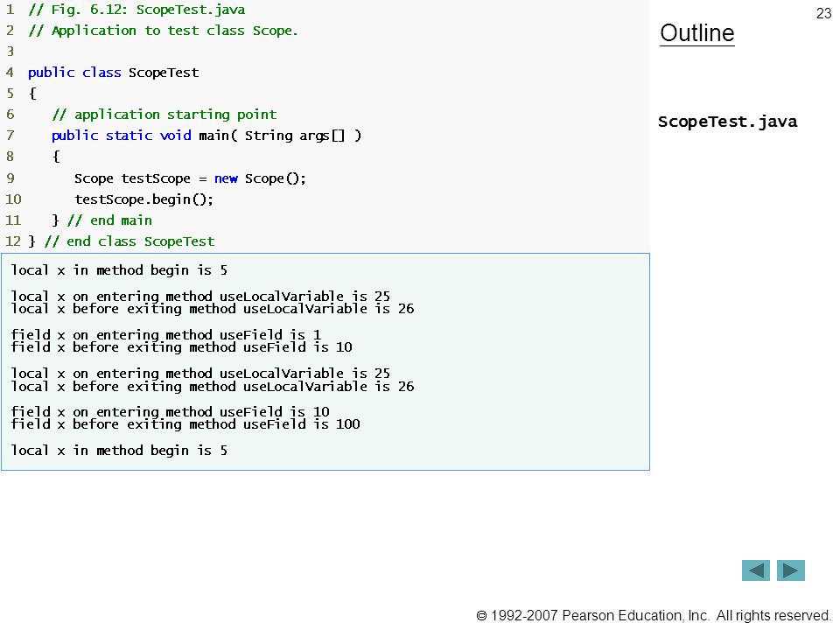This screenshot has height=630, width=840.
Task: Select output 'before exiting method useField is 100'
Action: [x=185, y=425]
